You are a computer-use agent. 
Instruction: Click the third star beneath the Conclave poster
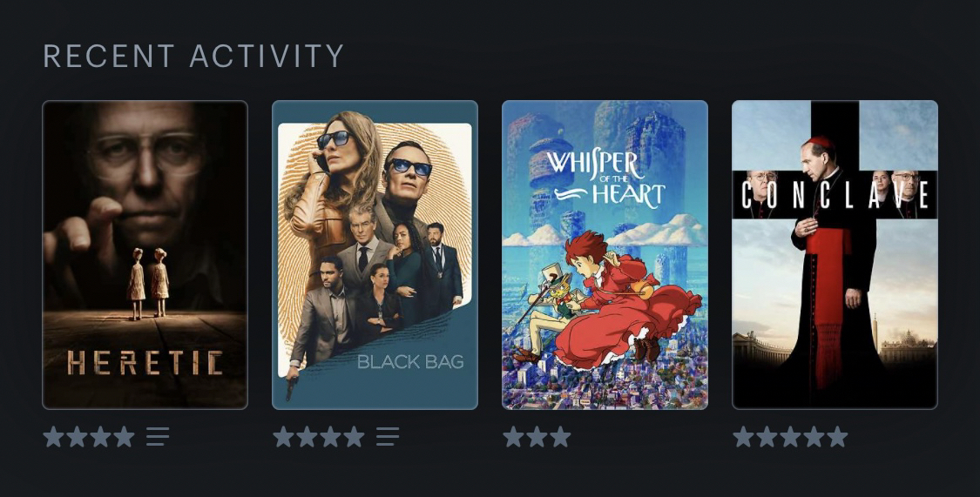coord(791,436)
